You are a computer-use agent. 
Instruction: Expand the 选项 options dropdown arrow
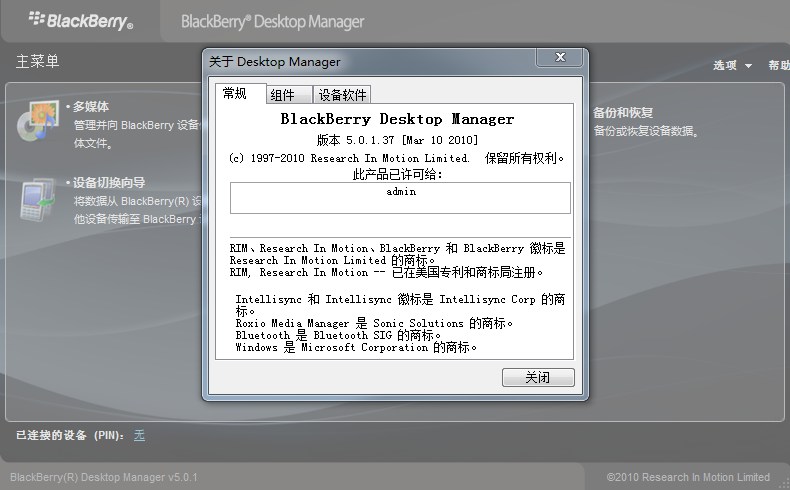click(748, 66)
